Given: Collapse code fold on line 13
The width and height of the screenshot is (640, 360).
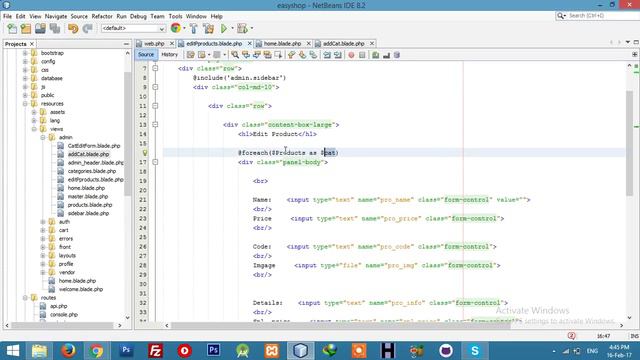Looking at the screenshot, I should 155,124.
